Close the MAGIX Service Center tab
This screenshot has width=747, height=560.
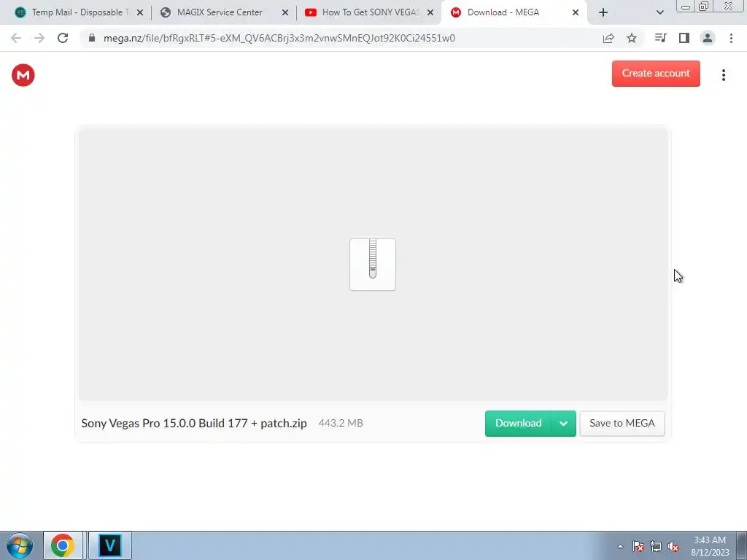[285, 13]
